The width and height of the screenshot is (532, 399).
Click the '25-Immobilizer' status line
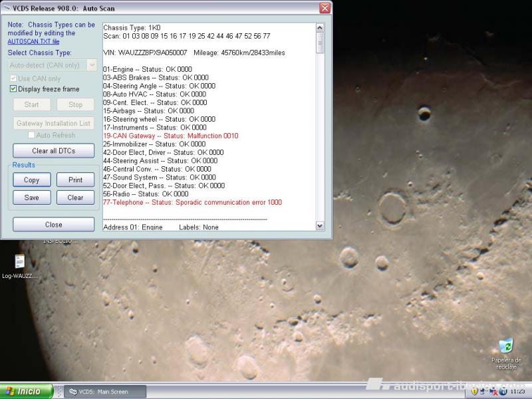point(154,144)
